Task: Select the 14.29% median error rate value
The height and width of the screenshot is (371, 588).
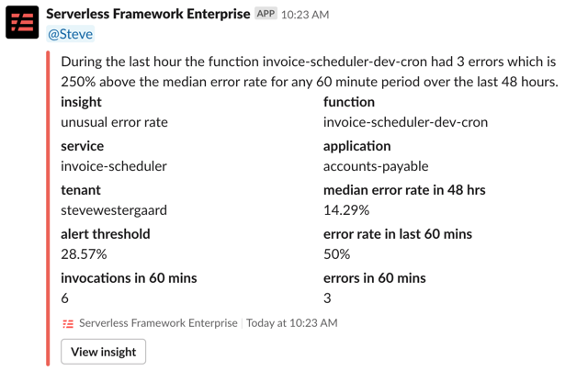Action: [346, 210]
